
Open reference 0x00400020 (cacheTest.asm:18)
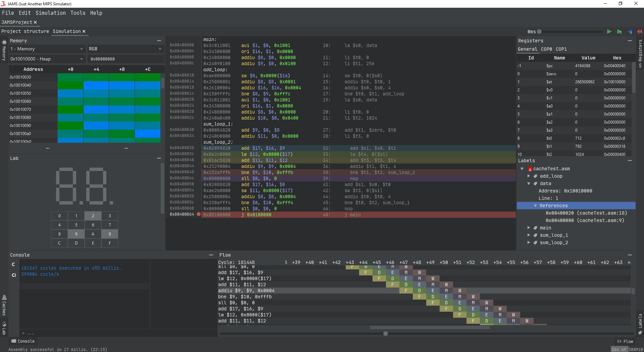coord(586,213)
